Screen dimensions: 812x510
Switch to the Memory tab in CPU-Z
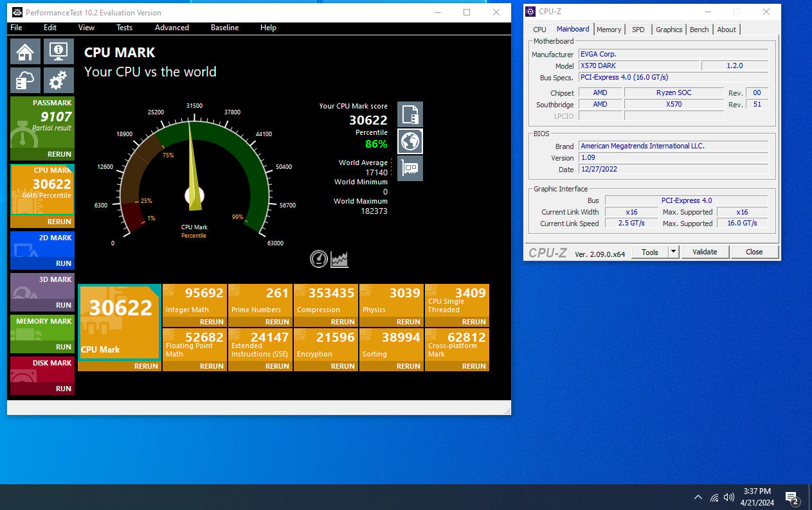[x=609, y=30]
